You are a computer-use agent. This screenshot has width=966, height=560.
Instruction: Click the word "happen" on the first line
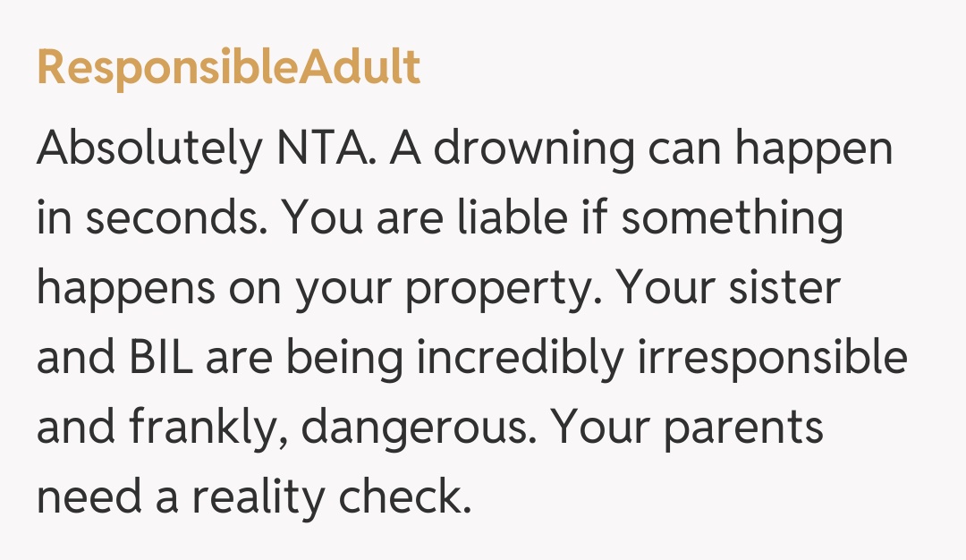(x=814, y=150)
